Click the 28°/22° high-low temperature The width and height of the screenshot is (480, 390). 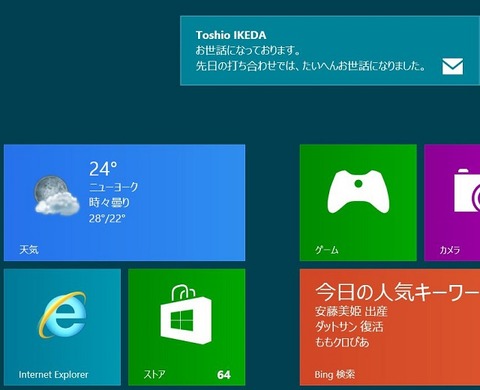point(107,219)
